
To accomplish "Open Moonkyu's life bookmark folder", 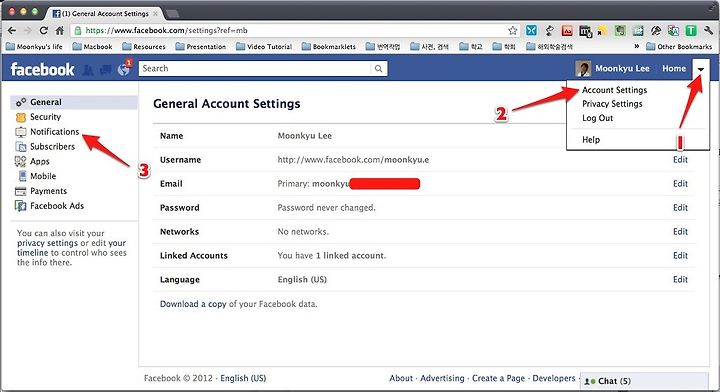I will 34,46.
